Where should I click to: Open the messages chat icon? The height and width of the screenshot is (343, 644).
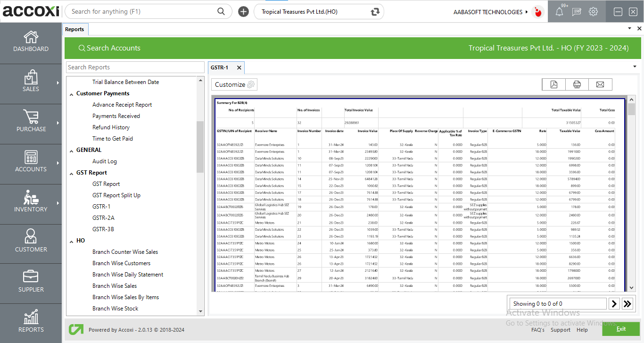click(x=576, y=12)
